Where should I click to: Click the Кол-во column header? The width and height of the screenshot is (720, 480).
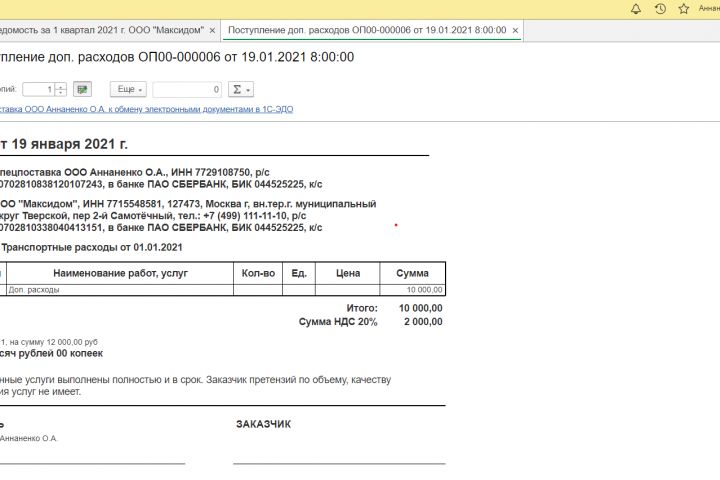pyautogui.click(x=258, y=273)
